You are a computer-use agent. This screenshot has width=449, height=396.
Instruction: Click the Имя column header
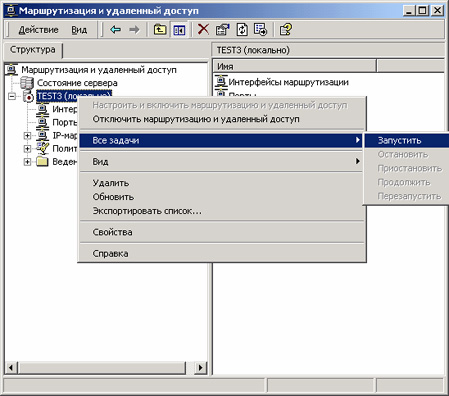pyautogui.click(x=295, y=66)
